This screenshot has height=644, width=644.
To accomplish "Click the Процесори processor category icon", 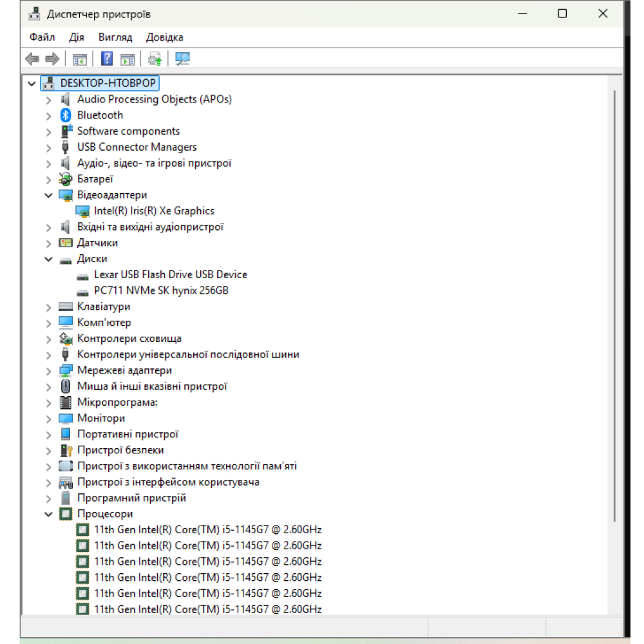I will click(x=66, y=514).
